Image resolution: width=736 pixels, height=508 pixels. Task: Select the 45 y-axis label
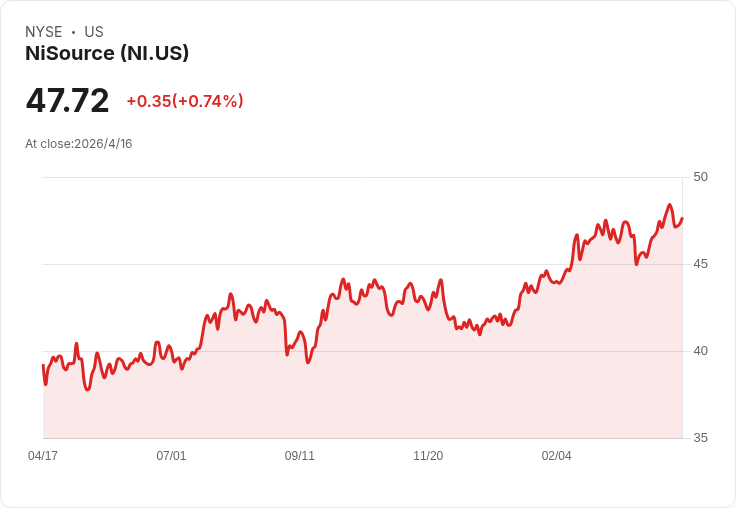click(700, 264)
